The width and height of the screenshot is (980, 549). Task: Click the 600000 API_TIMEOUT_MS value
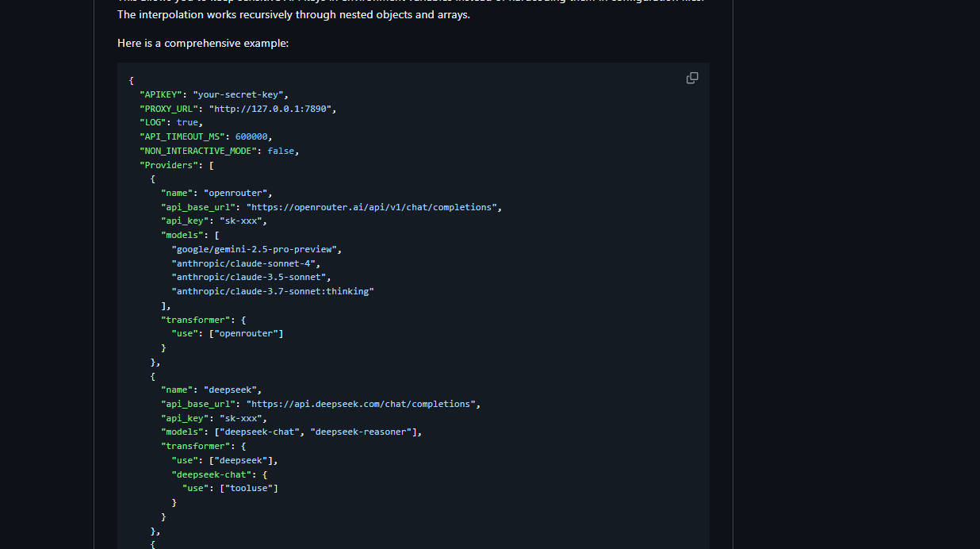coord(251,136)
